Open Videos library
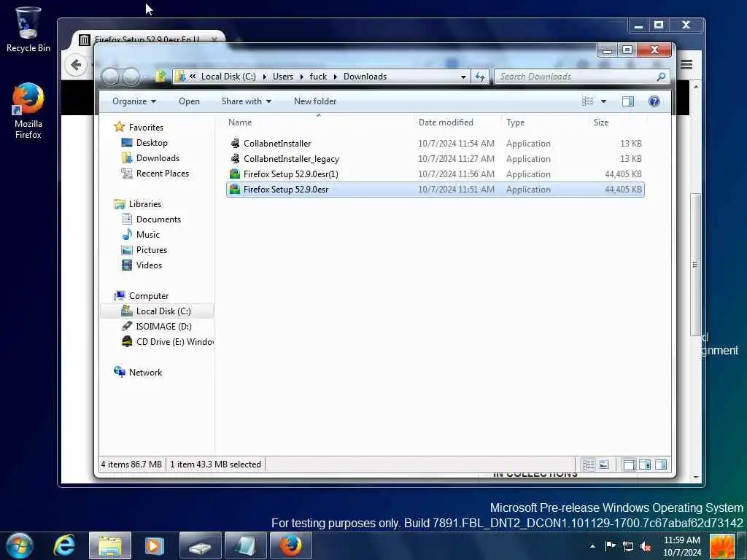 pos(149,265)
